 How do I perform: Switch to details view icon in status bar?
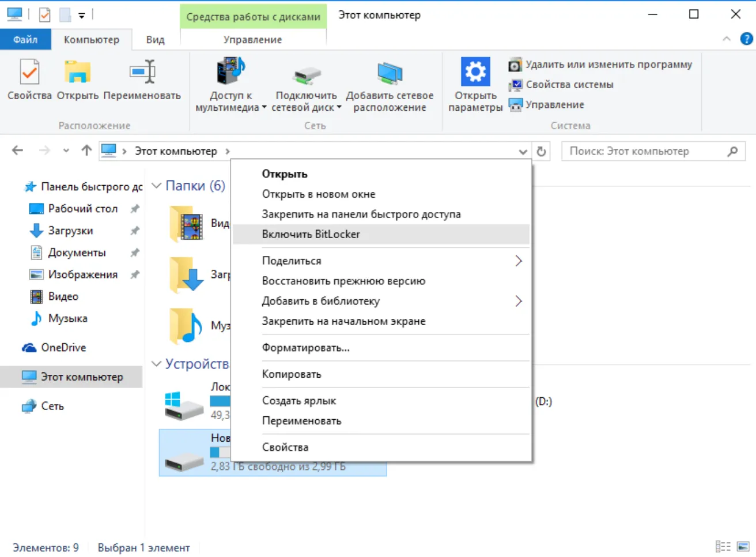coord(723,547)
